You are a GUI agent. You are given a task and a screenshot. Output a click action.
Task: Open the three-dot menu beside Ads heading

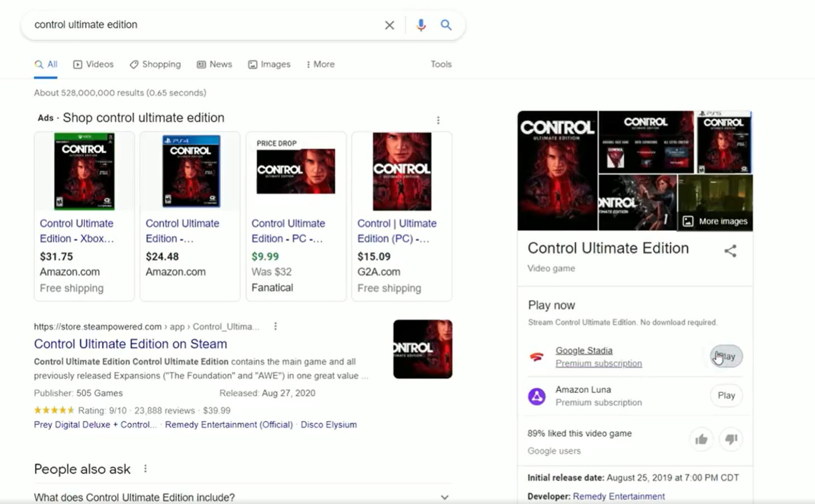coord(438,120)
